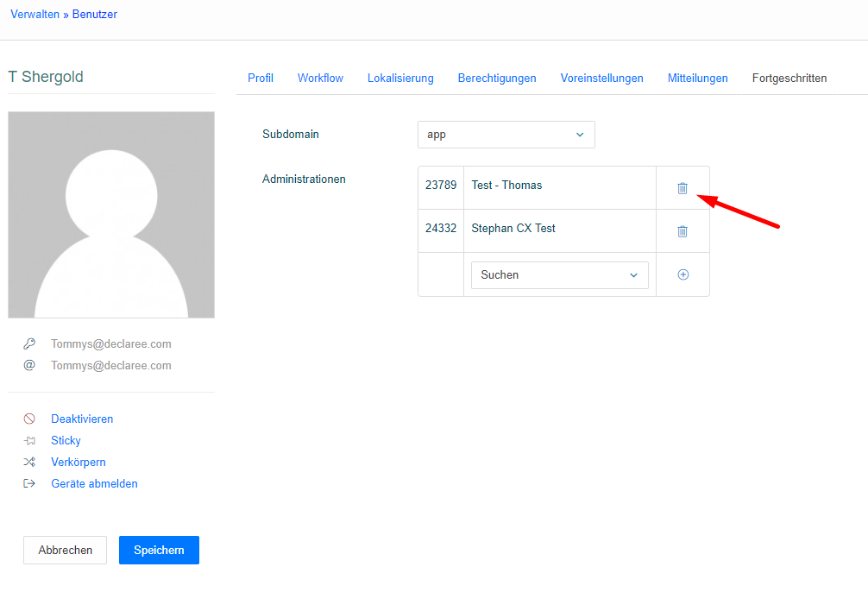Click the Abbrechen button

click(x=65, y=550)
